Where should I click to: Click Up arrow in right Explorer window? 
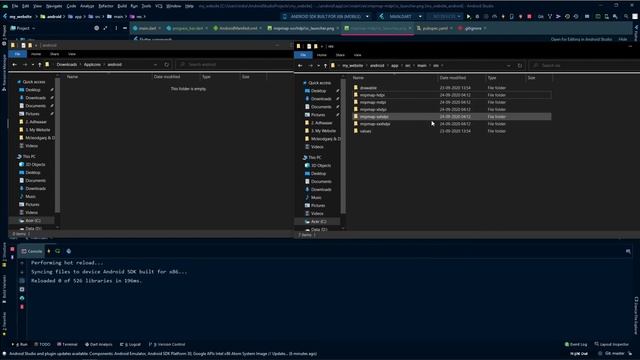[x=325, y=65]
